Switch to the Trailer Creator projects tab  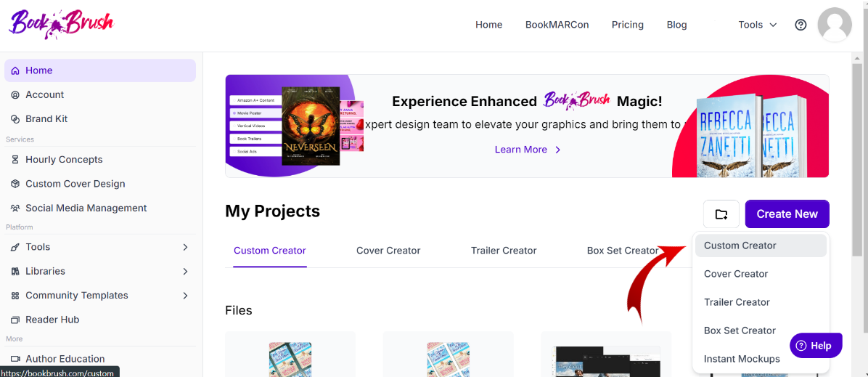504,251
